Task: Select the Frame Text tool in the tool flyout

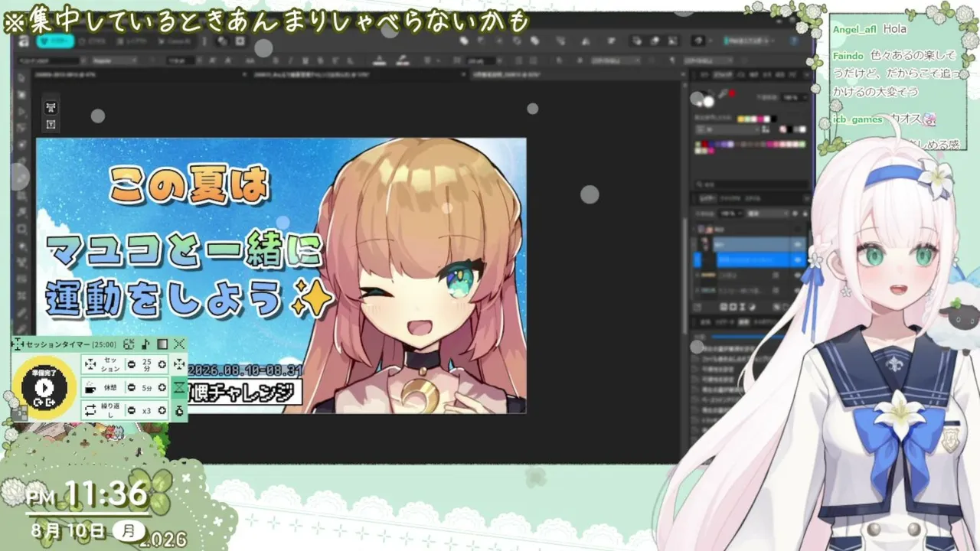Action: (51, 124)
